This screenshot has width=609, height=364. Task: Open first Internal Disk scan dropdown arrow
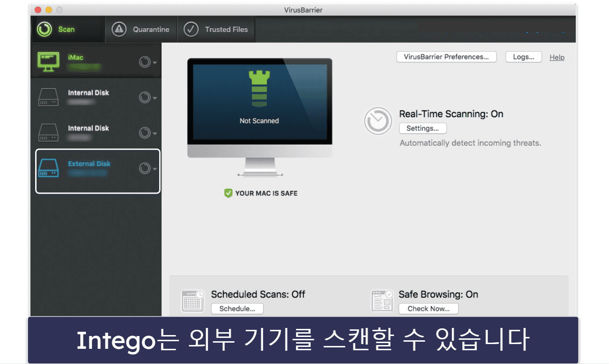click(x=155, y=98)
